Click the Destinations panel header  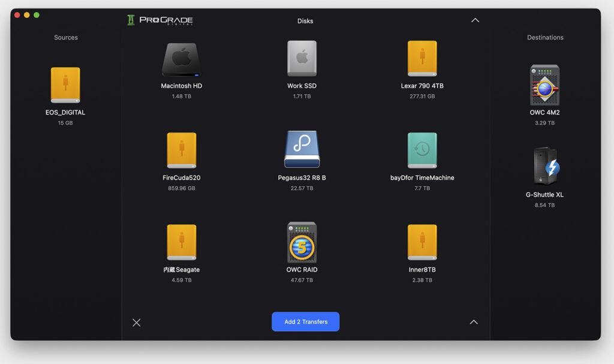(544, 37)
